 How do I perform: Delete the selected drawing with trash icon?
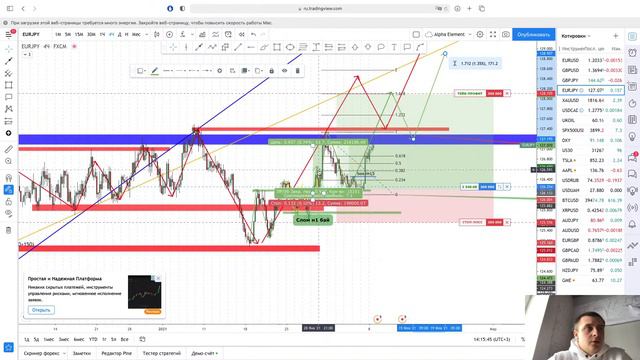(298, 71)
